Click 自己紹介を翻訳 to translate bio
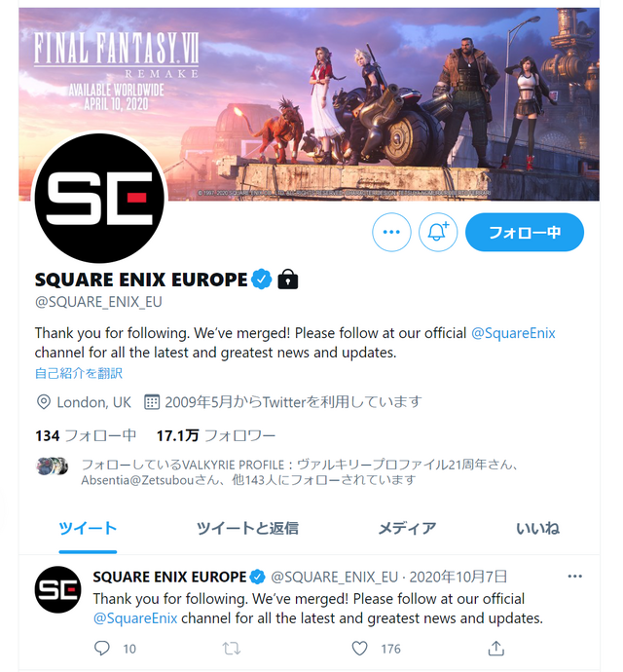 (79, 373)
